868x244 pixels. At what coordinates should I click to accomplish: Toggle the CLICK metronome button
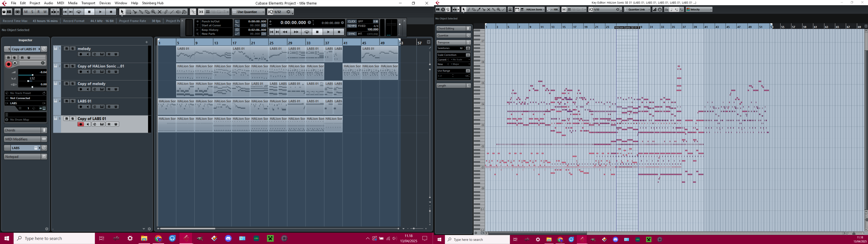point(352,21)
